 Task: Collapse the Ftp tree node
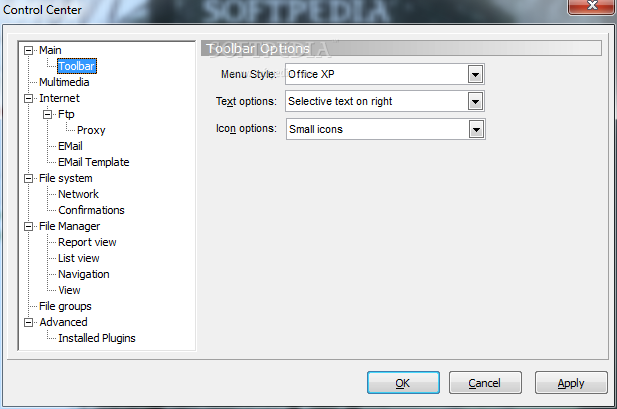click(x=47, y=115)
